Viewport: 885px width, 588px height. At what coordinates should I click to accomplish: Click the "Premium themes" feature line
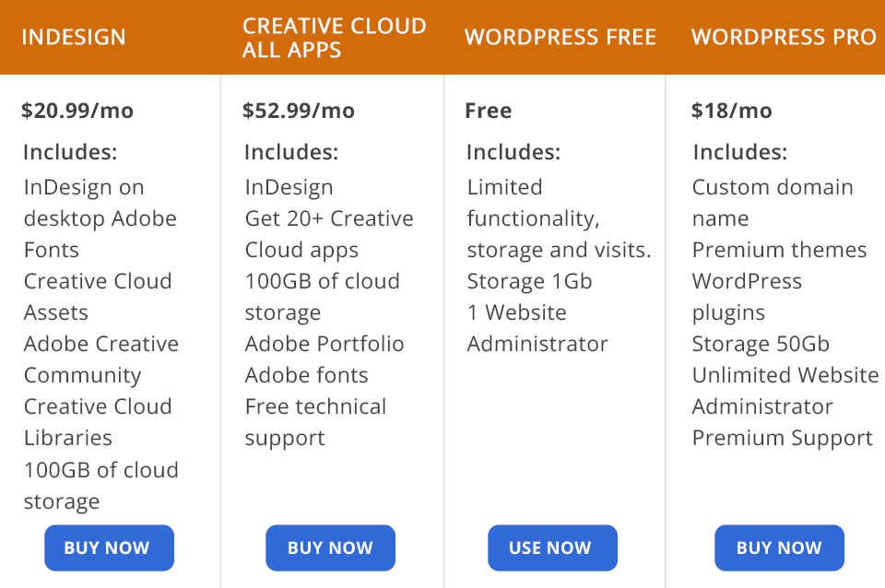coord(779,250)
